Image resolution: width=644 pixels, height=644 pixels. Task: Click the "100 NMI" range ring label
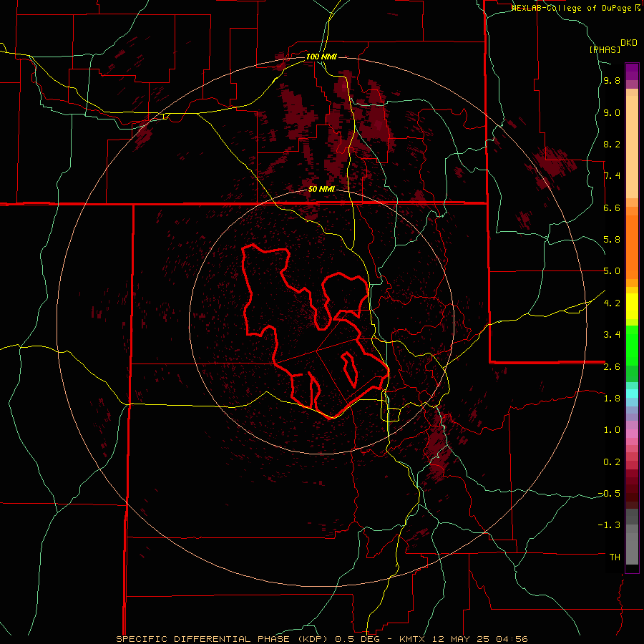click(321, 57)
